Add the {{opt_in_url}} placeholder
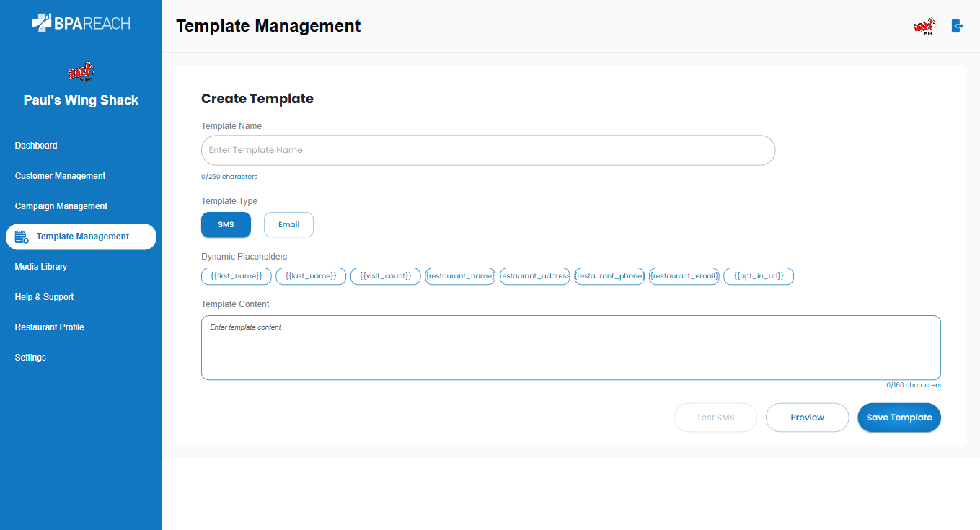 point(758,276)
